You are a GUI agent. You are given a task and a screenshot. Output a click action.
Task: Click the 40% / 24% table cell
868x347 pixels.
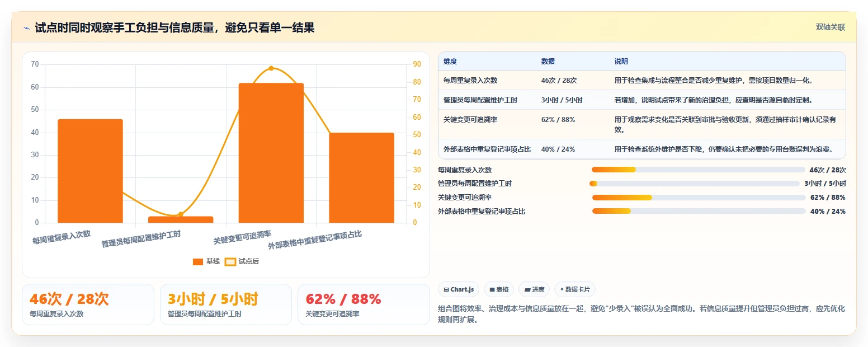coord(558,149)
